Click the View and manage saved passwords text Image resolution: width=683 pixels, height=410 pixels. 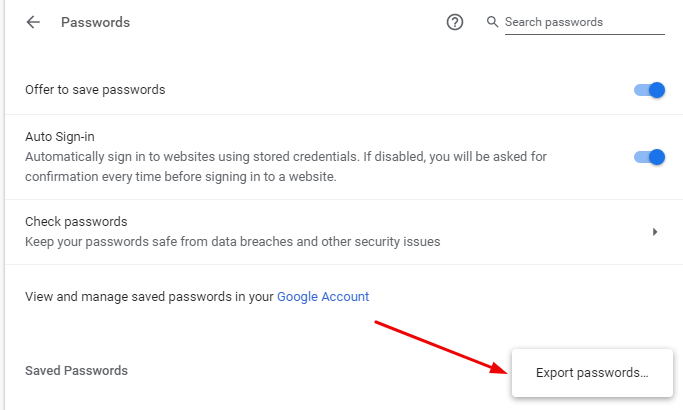[x=149, y=296]
